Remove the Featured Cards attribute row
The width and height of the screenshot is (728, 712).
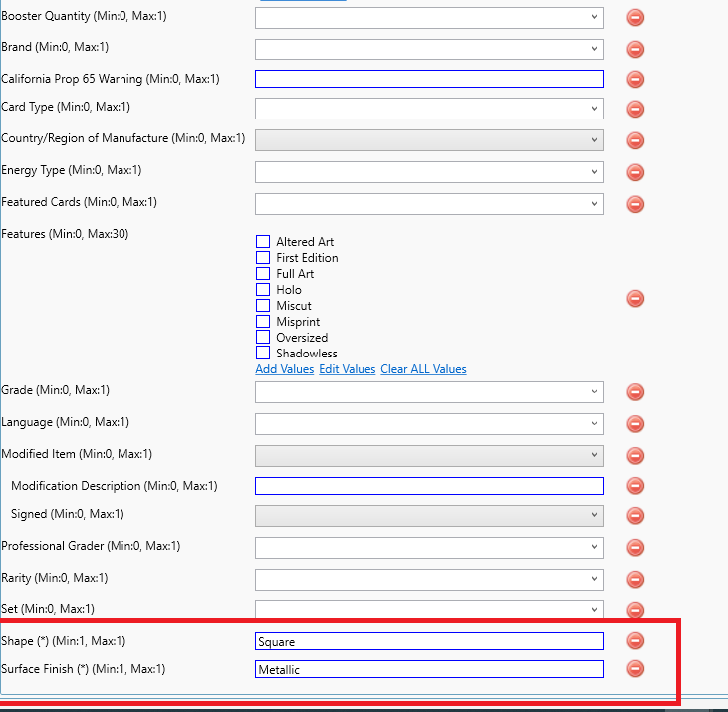tap(635, 204)
